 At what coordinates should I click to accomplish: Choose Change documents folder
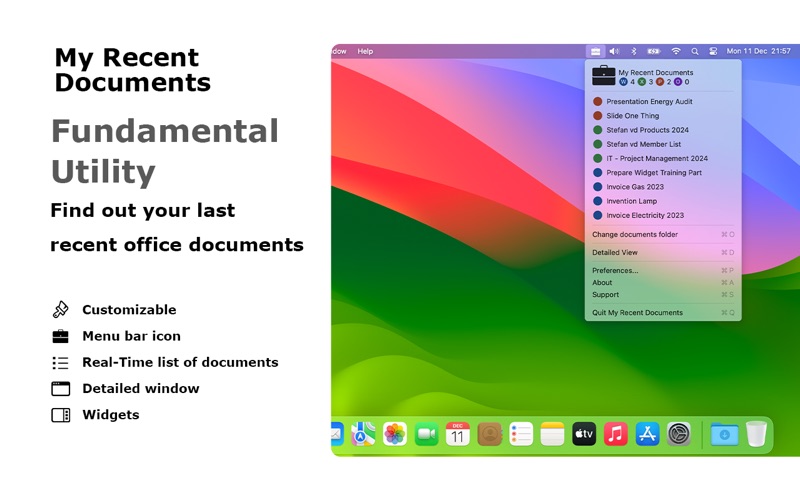click(663, 235)
